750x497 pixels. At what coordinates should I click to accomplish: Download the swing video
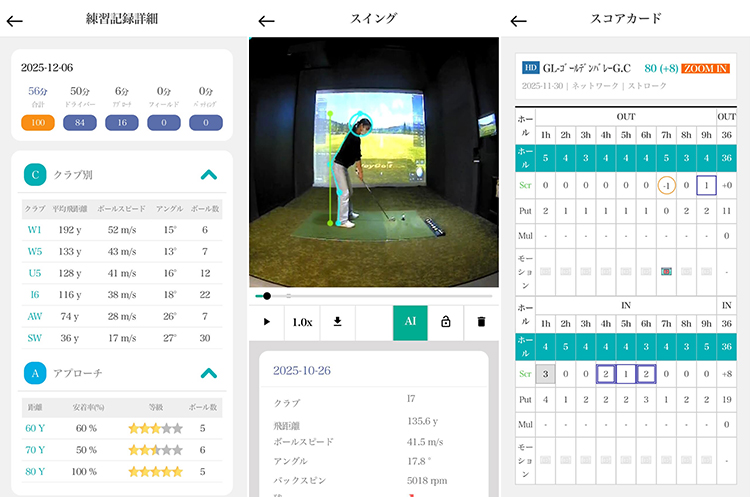pos(337,322)
